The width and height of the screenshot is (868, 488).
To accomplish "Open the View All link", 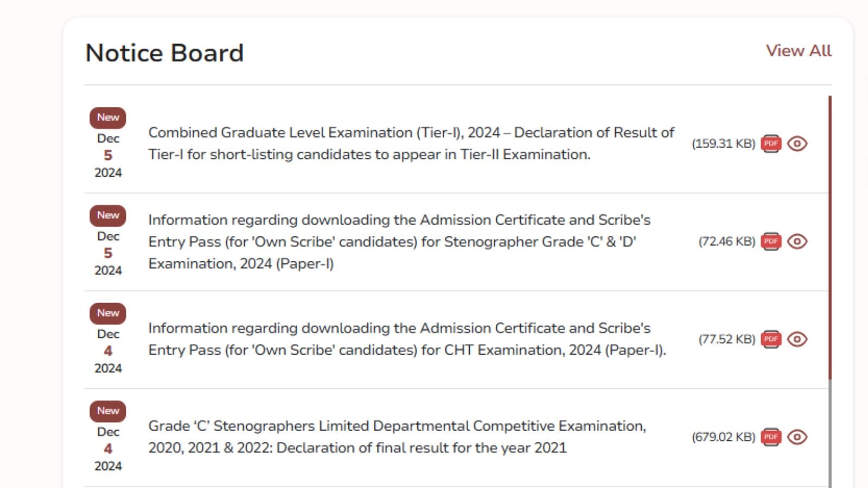I will coord(799,50).
